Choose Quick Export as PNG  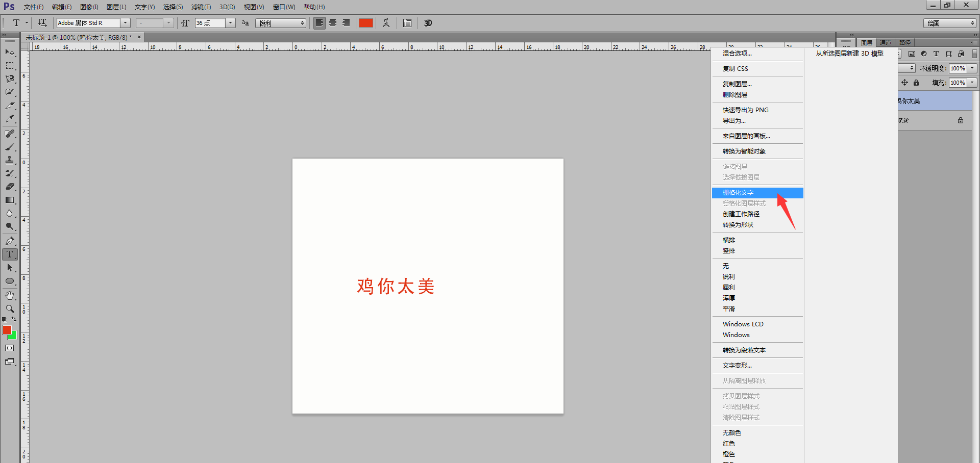757,110
